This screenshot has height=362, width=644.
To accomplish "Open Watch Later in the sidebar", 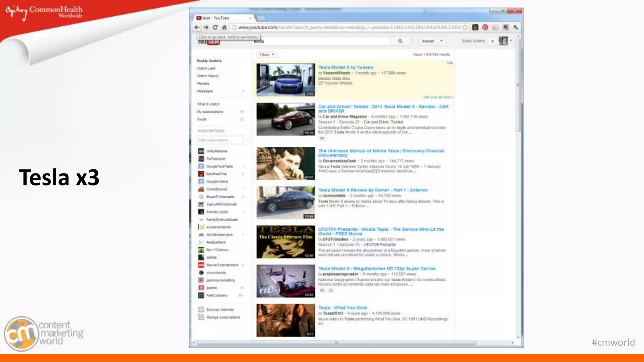I will tap(206, 68).
